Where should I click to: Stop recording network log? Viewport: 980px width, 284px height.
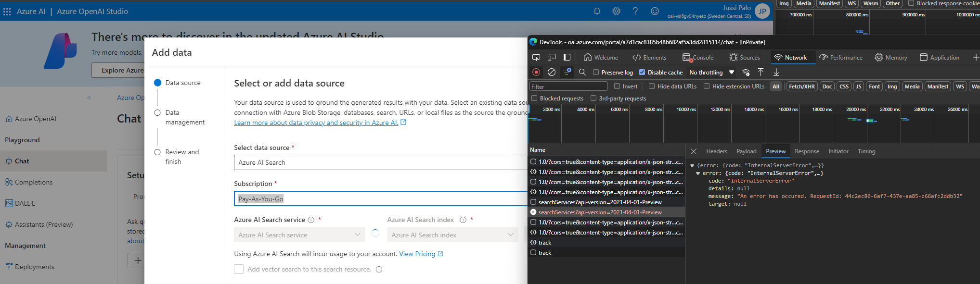click(x=536, y=72)
